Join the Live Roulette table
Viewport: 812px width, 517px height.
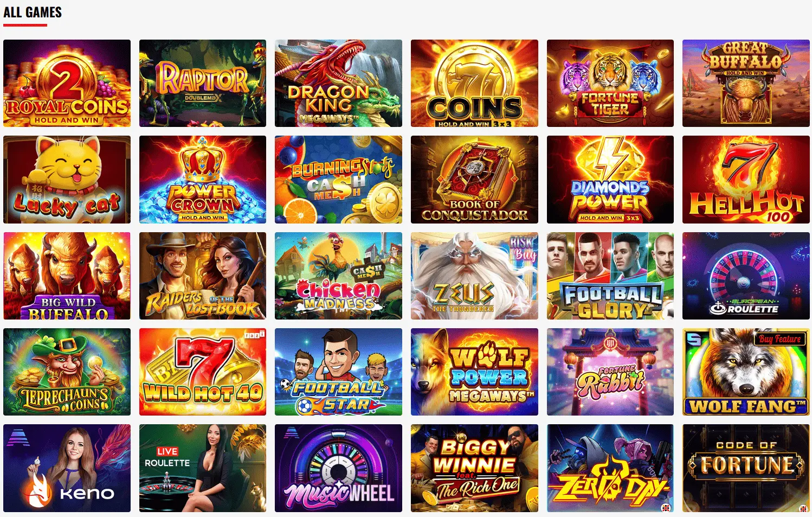pyautogui.click(x=203, y=468)
